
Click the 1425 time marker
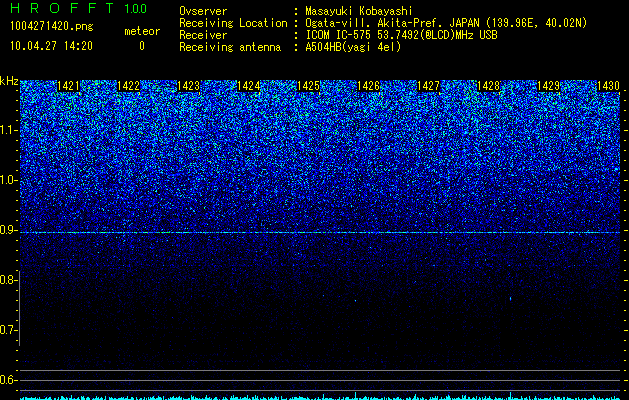[x=308, y=86]
